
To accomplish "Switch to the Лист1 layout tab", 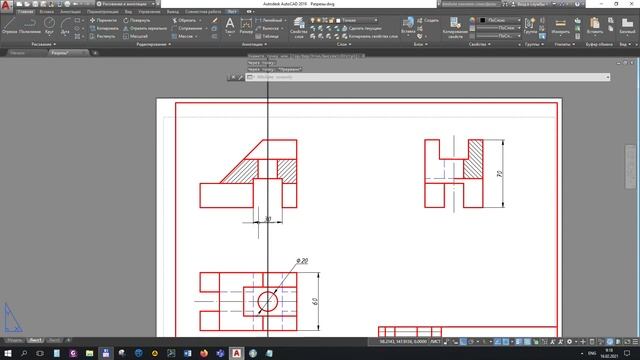I will [35, 340].
